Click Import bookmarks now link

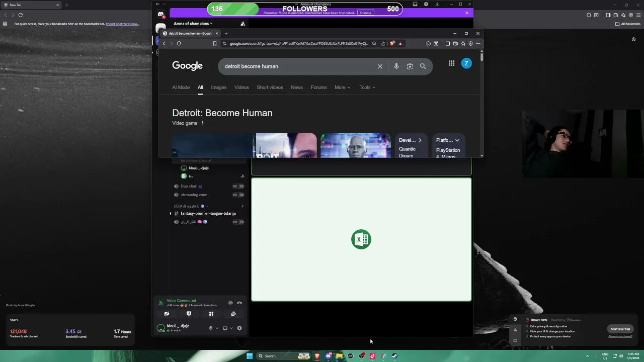122,24
